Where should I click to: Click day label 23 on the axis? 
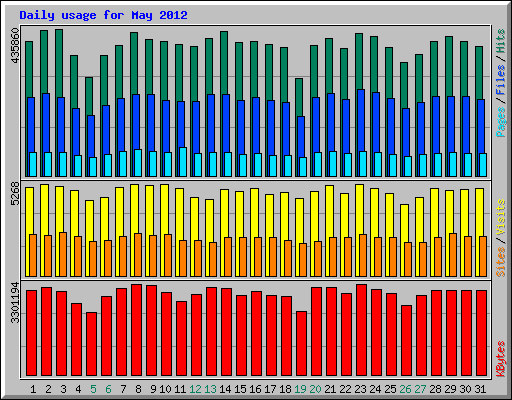point(360,389)
